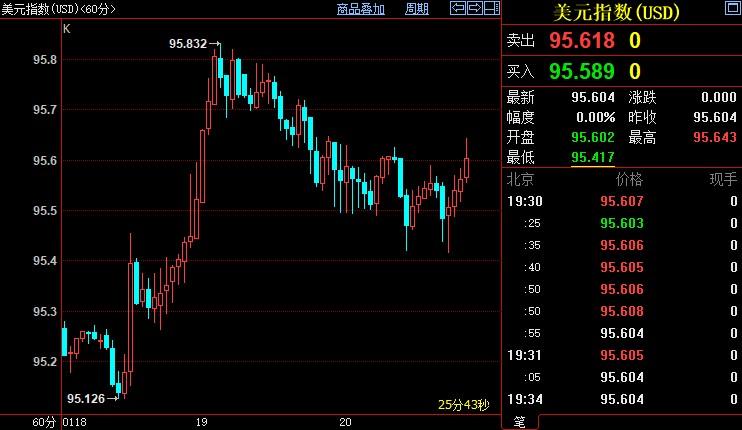Click the 北京 time column header
The height and width of the screenshot is (430, 742).
click(x=520, y=180)
